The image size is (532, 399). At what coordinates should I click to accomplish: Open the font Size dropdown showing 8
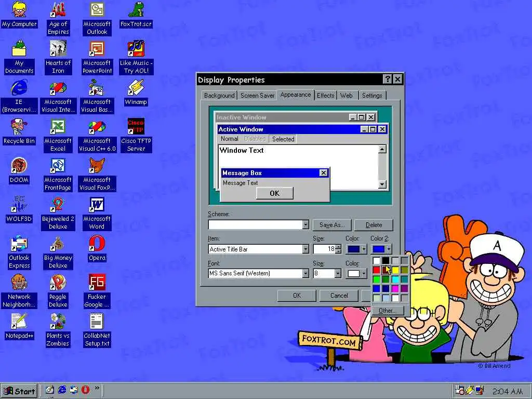[x=338, y=273]
